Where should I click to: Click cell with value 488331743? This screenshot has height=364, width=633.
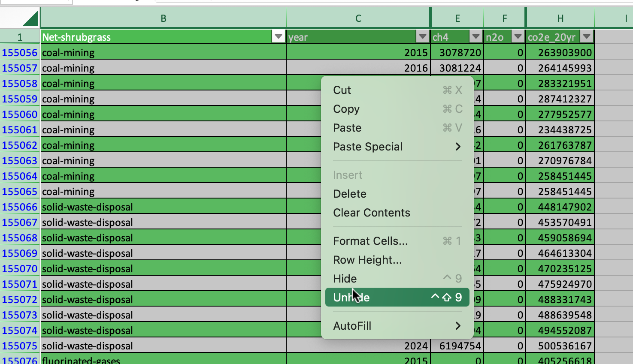(560, 300)
